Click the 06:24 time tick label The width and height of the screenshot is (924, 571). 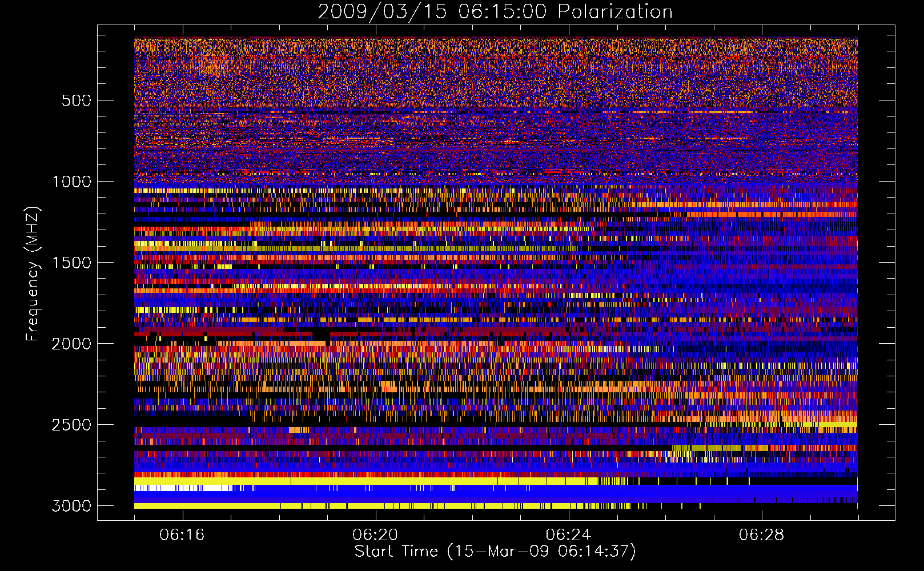568,535
